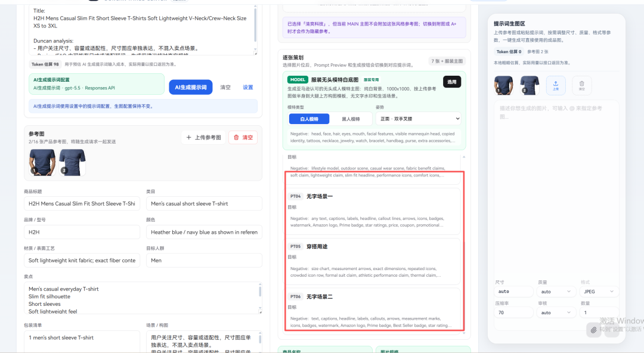Click the 清空 trash icon in 提示词生图区
Image resolution: width=644 pixels, height=353 pixels.
coord(581,85)
